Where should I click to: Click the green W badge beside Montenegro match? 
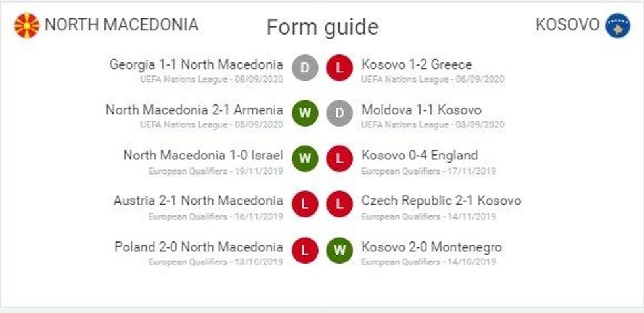point(340,249)
